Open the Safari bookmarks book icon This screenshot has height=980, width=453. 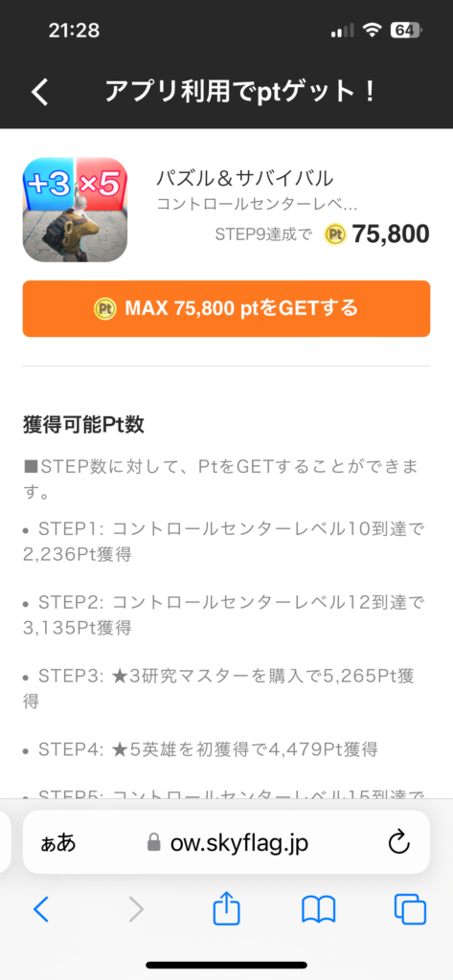(x=319, y=909)
